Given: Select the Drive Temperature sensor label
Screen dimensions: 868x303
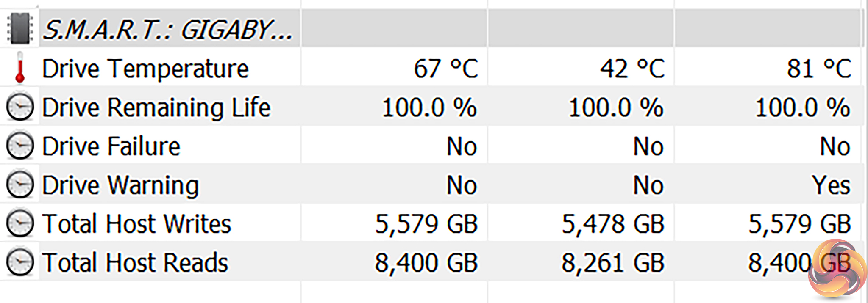Looking at the screenshot, I should point(145,69).
